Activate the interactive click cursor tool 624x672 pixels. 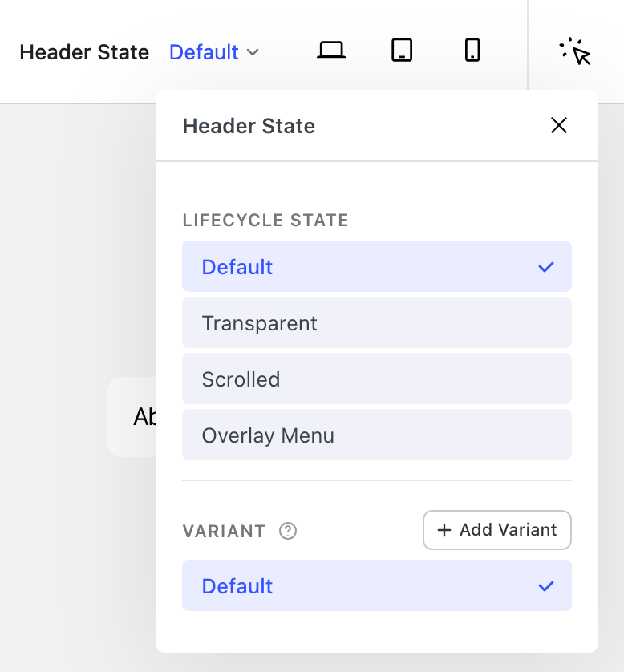pos(575,51)
